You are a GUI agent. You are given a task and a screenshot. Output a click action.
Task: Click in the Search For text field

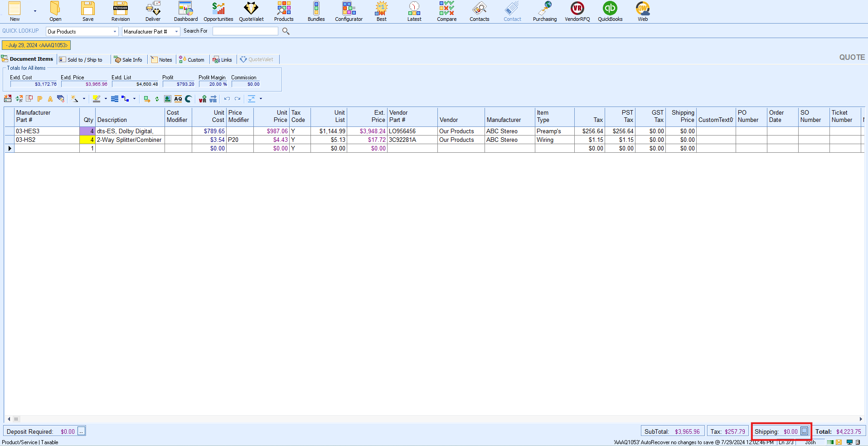pyautogui.click(x=245, y=31)
